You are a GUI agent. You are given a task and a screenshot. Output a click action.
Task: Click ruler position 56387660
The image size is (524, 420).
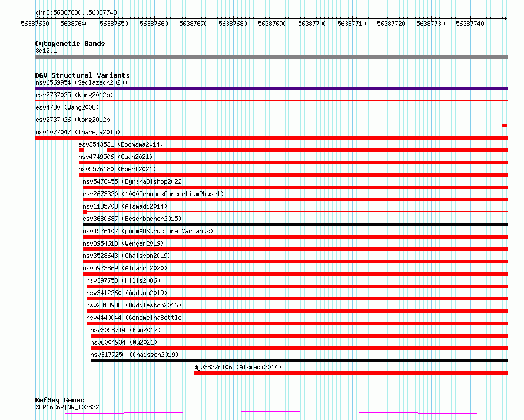154,24
